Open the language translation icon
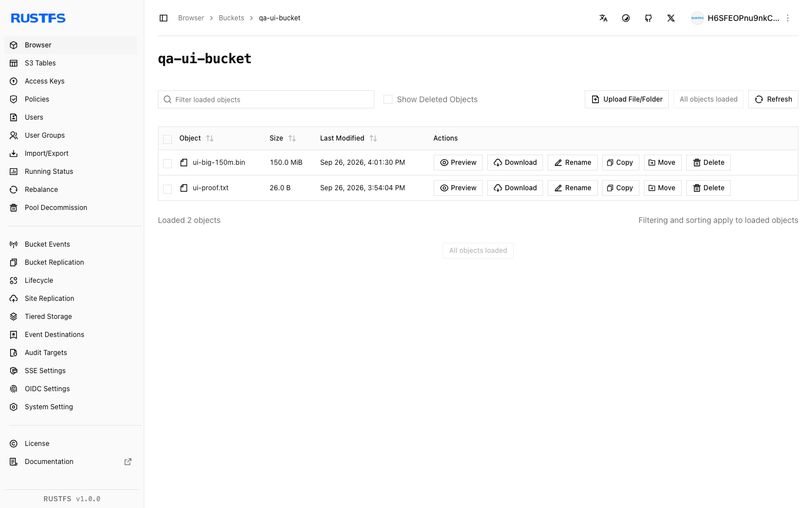Image resolution: width=812 pixels, height=508 pixels. (603, 18)
